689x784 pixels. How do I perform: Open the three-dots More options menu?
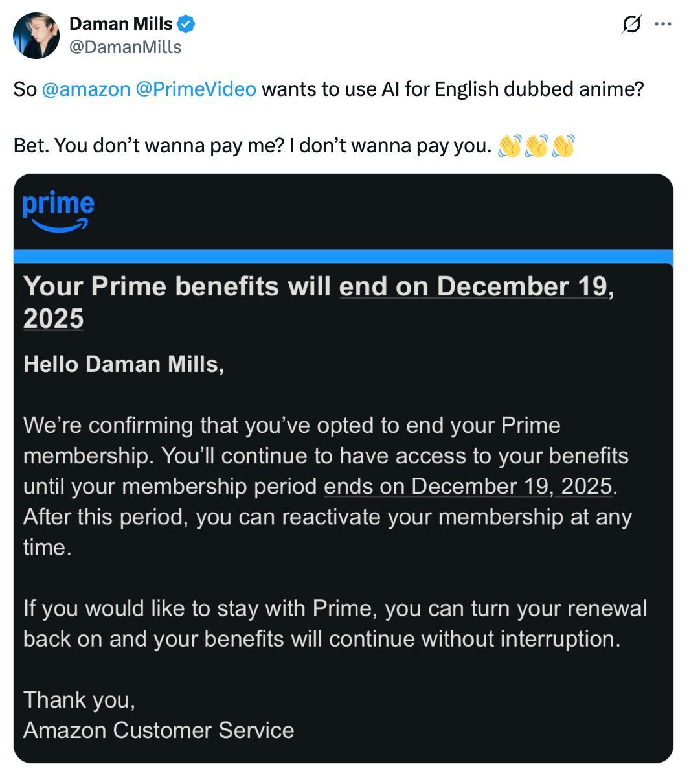(x=663, y=25)
